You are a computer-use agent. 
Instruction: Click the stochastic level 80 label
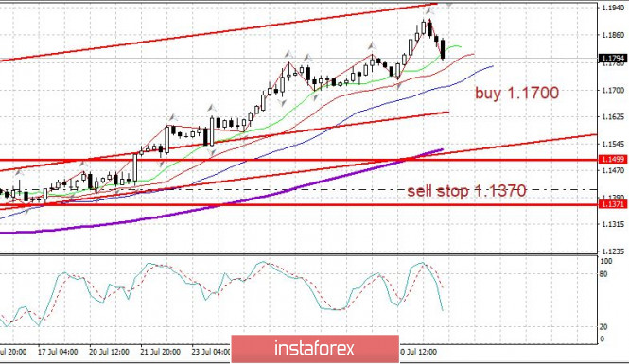(x=603, y=274)
